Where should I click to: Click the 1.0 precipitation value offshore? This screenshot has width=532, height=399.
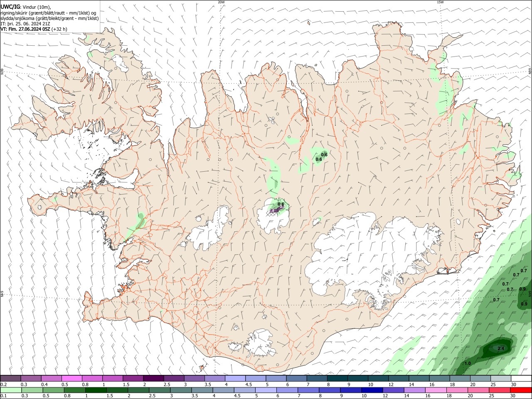pyautogui.click(x=468, y=364)
